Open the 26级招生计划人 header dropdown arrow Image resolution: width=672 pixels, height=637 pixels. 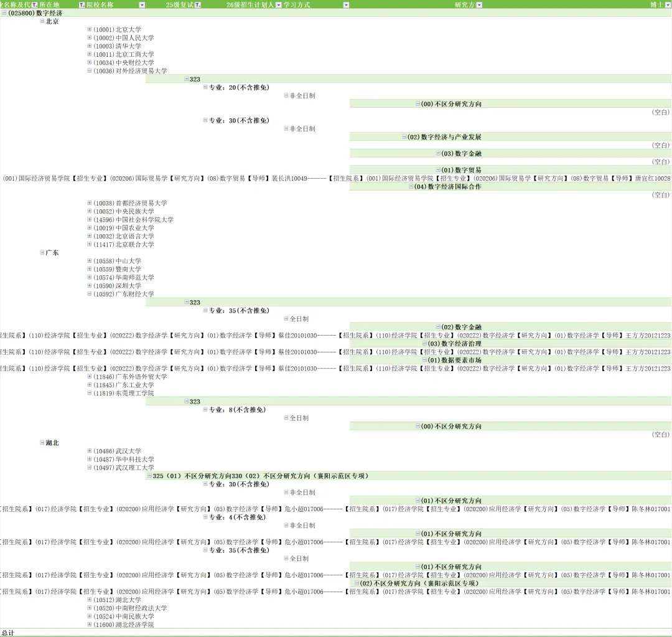tap(279, 5)
